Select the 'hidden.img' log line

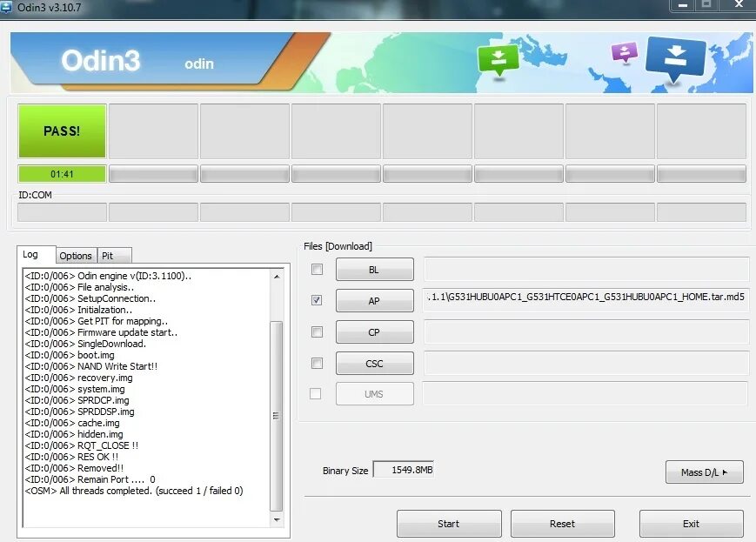[x=74, y=434]
